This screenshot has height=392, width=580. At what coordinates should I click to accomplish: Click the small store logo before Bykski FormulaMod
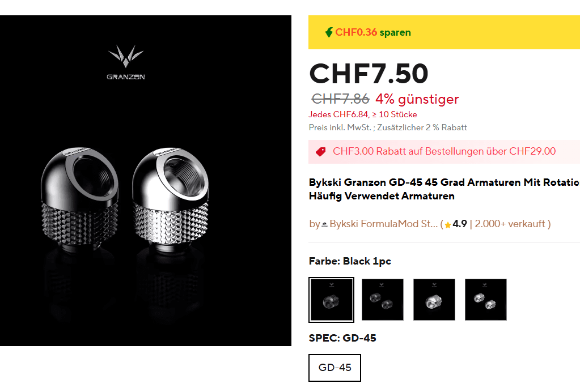[325, 224]
